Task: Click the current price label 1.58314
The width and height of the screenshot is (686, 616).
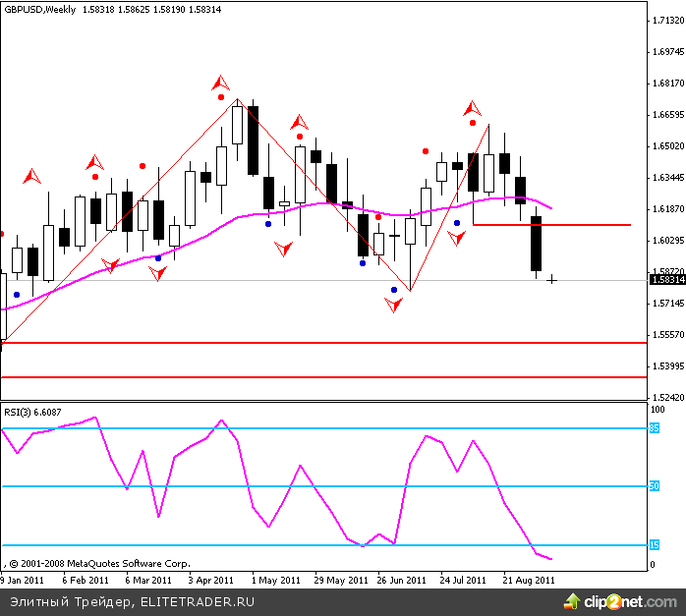Action: pyautogui.click(x=667, y=280)
